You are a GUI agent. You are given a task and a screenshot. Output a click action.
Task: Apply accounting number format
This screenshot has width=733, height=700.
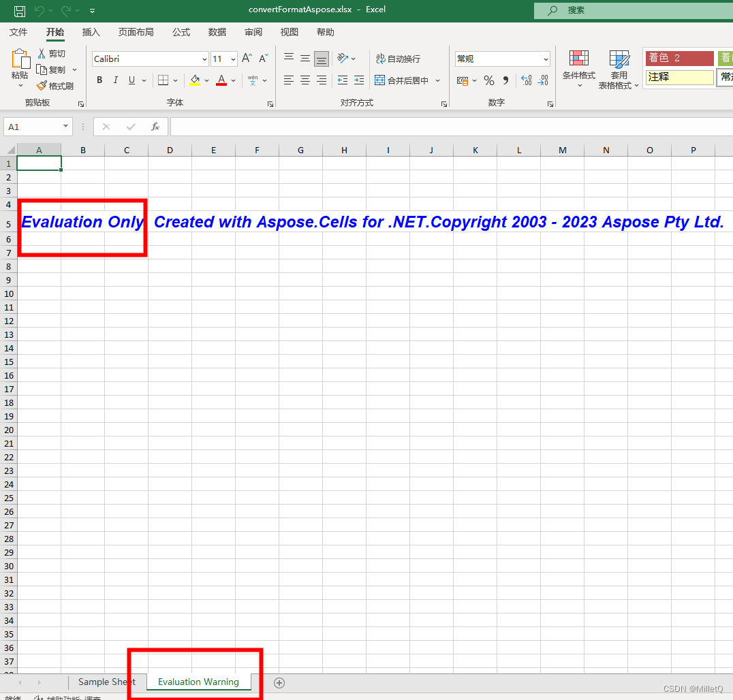coord(463,81)
